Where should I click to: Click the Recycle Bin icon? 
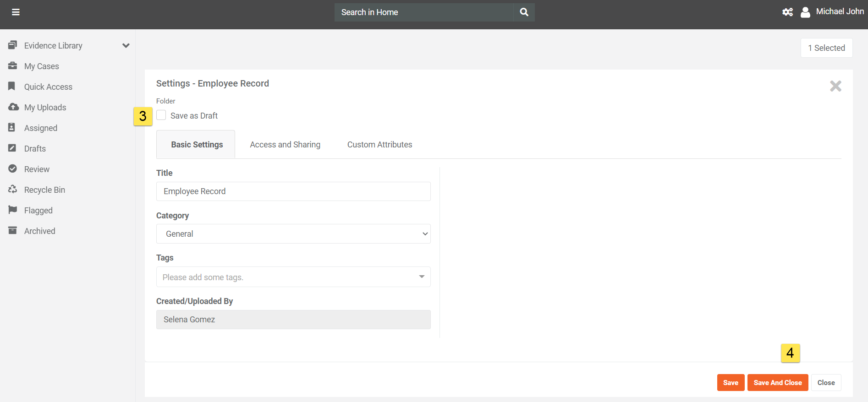click(13, 190)
